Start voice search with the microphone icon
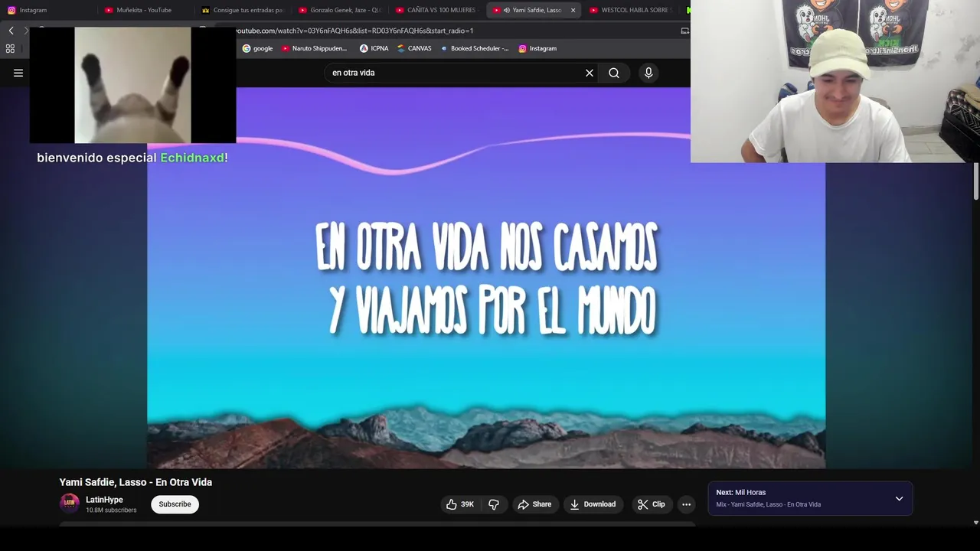This screenshot has width=980, height=551. (648, 73)
